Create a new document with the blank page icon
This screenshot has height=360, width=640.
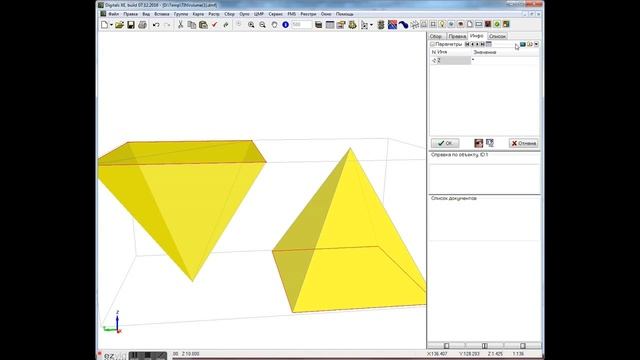tap(104, 25)
